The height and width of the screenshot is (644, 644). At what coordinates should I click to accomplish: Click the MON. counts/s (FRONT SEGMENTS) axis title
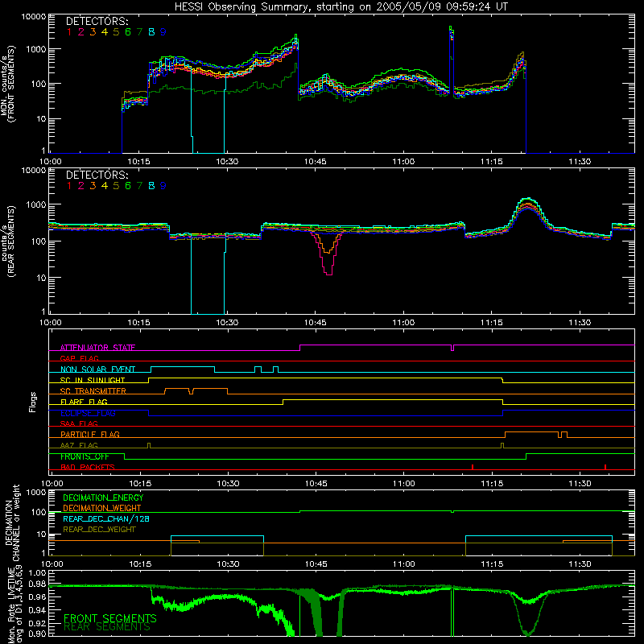pyautogui.click(x=8, y=85)
